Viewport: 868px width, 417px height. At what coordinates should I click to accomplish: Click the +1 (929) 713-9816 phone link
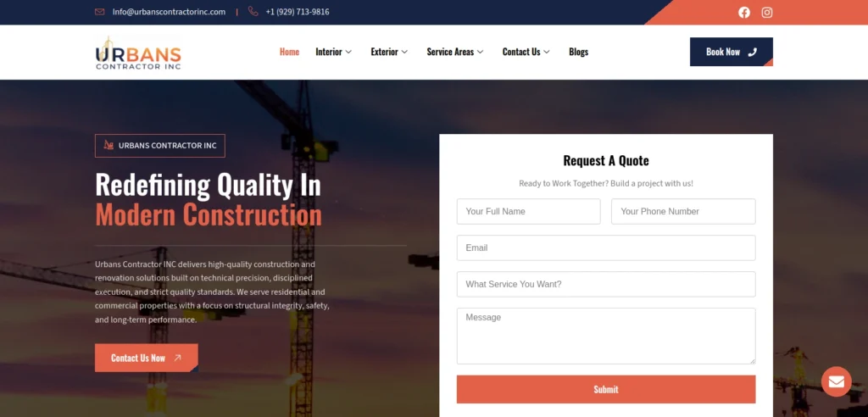[x=298, y=12]
